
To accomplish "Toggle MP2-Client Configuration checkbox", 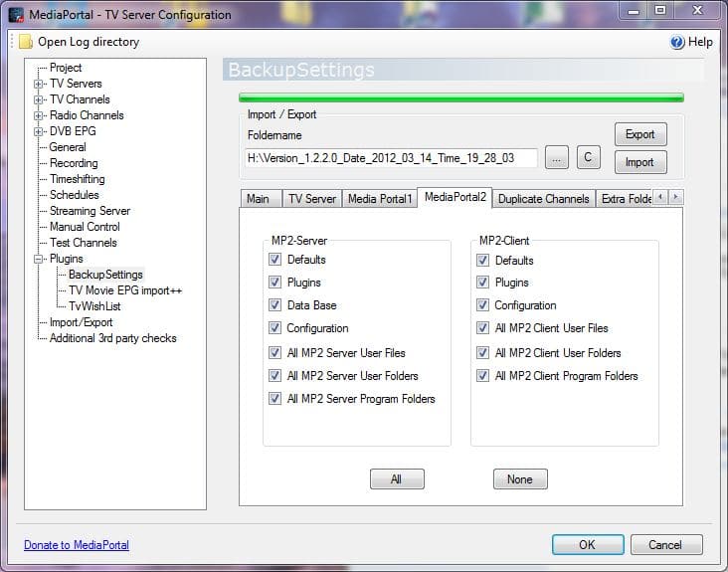I will point(483,305).
